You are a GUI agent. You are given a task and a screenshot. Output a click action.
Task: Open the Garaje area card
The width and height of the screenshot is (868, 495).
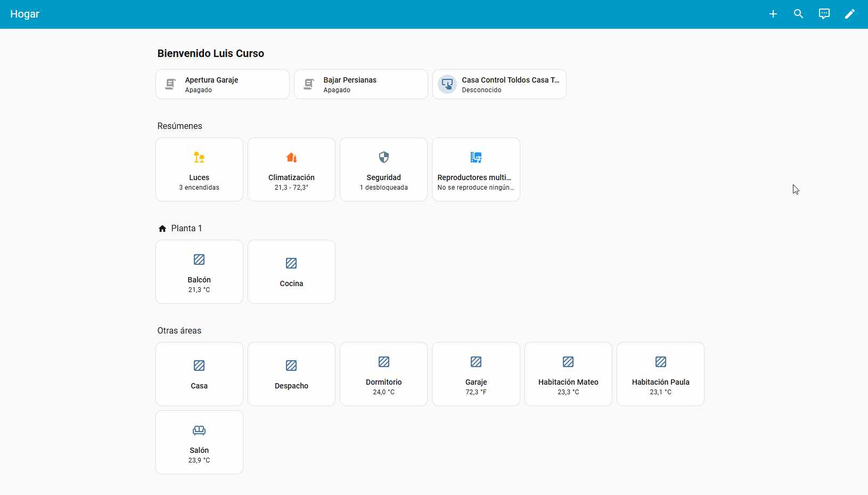tap(476, 374)
